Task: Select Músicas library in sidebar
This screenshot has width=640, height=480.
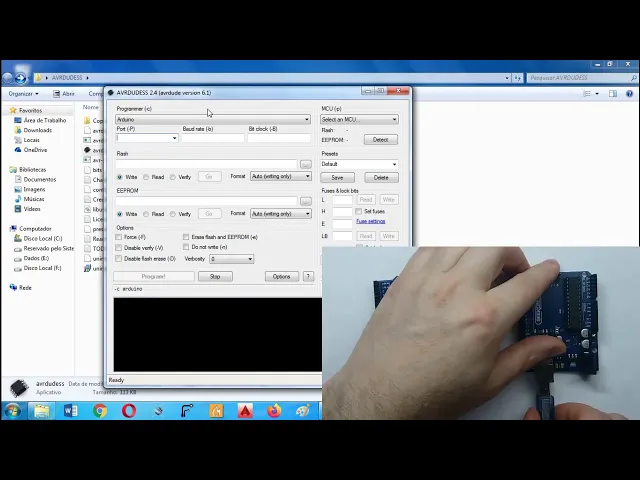Action: [x=29, y=199]
